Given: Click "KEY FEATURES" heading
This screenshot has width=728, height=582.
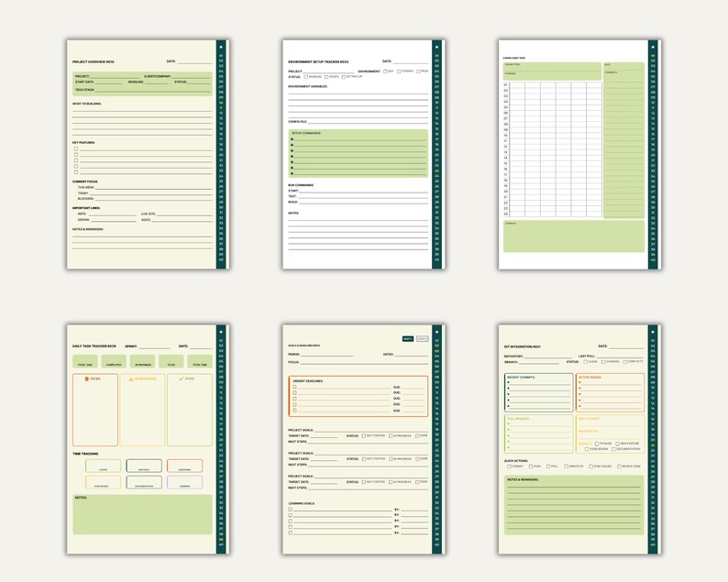Looking at the screenshot, I should pos(83,142).
